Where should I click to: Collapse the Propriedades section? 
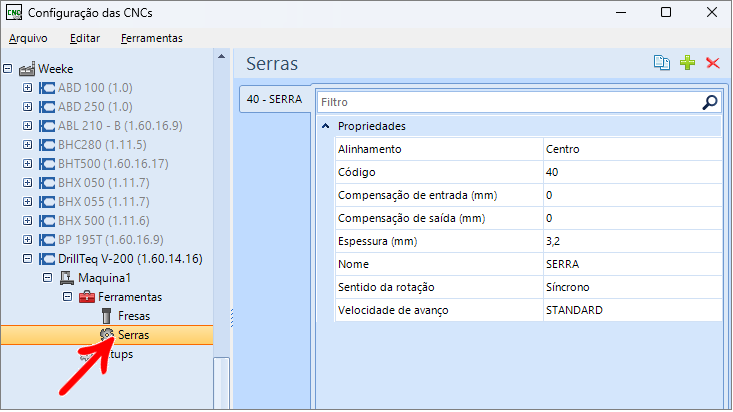click(x=326, y=126)
